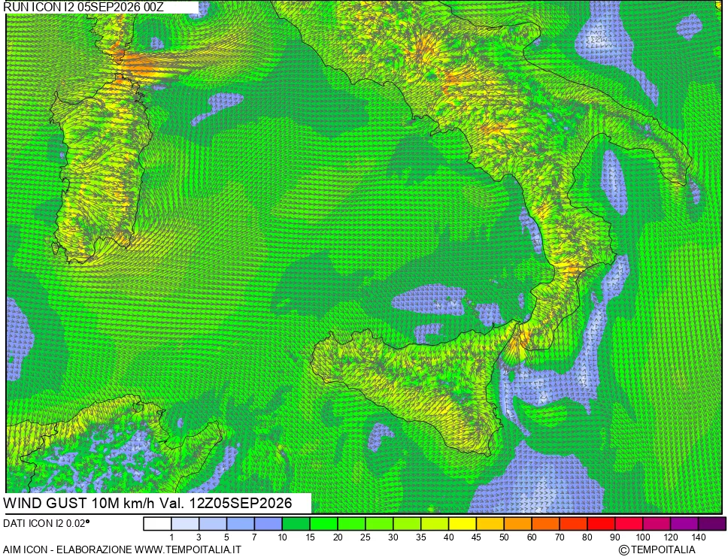Click the dark green swatch between 10 and 15
This screenshot has width=728, height=560.
click(296, 524)
